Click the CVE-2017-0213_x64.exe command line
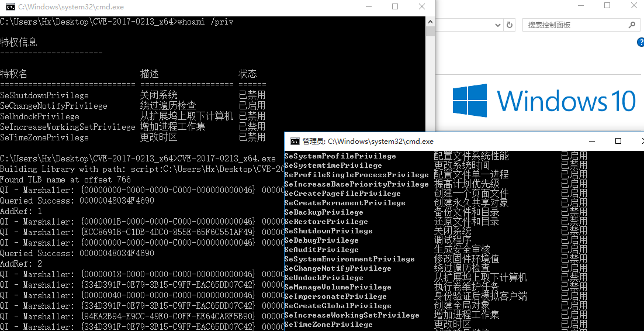The image size is (644, 331). pos(138,158)
